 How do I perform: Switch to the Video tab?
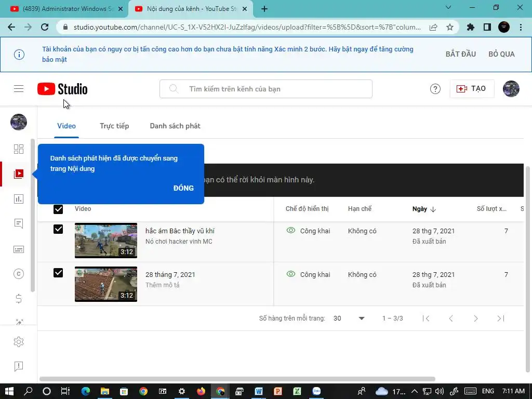(66, 126)
